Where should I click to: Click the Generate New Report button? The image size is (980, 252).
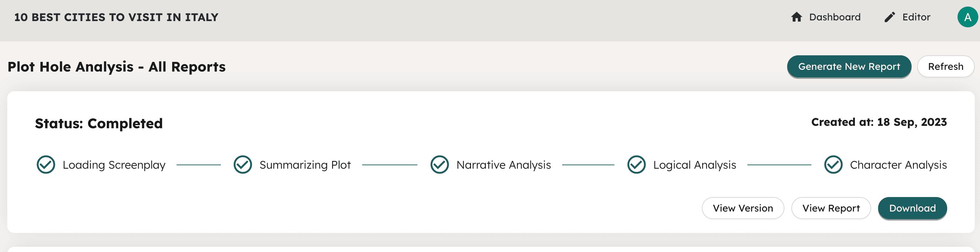point(849,66)
